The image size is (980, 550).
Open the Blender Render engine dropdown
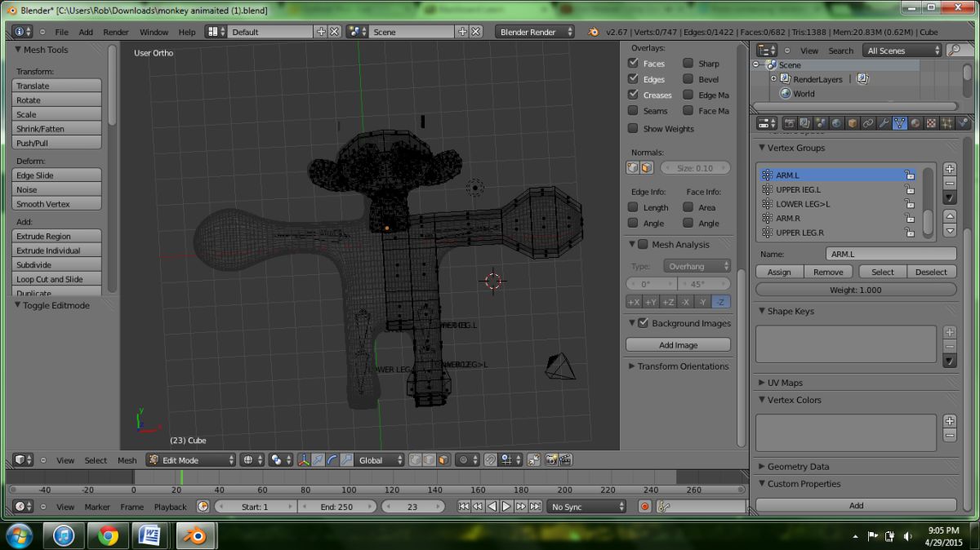[x=534, y=32]
